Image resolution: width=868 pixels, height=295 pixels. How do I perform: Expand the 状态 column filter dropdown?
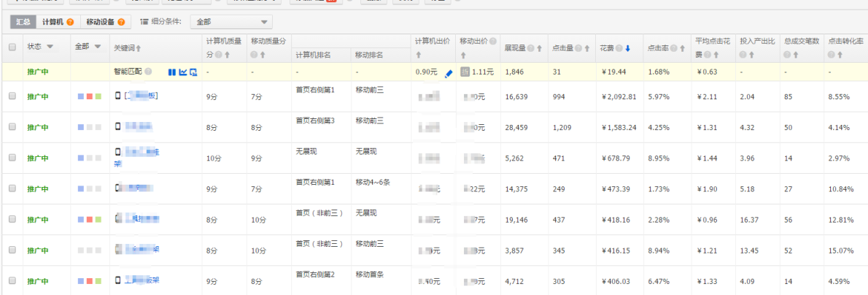50,47
